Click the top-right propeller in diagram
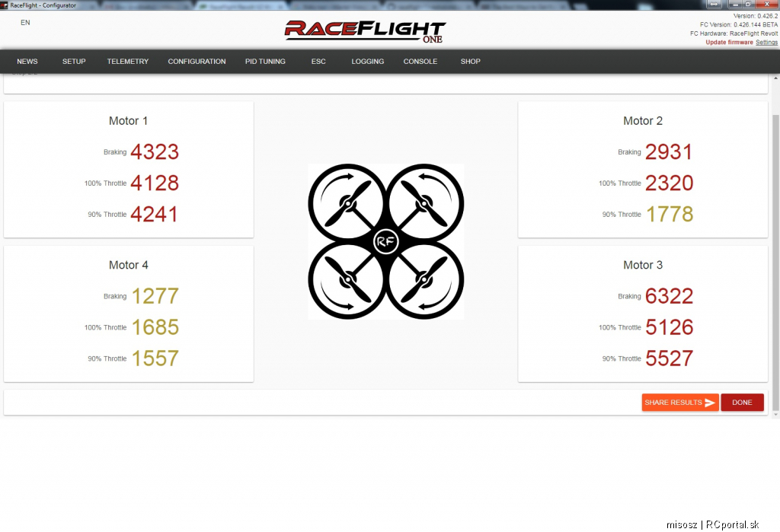This screenshot has height=532, width=780. click(x=424, y=204)
